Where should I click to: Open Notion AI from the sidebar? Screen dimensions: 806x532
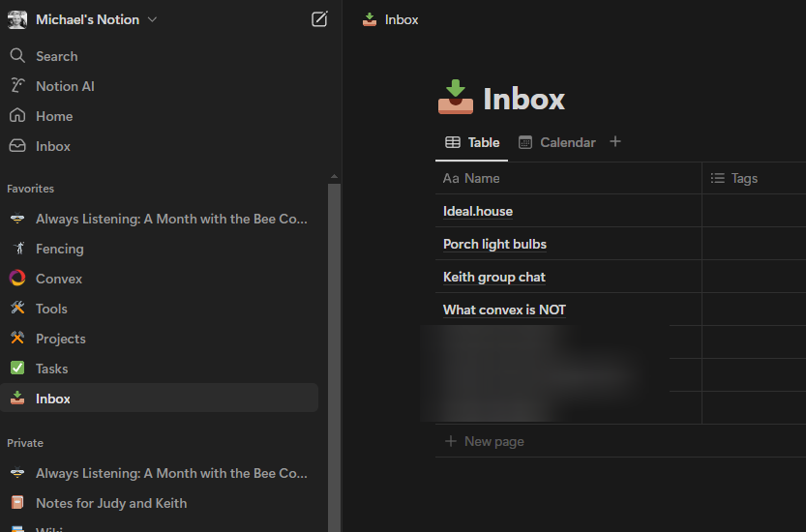click(x=65, y=86)
